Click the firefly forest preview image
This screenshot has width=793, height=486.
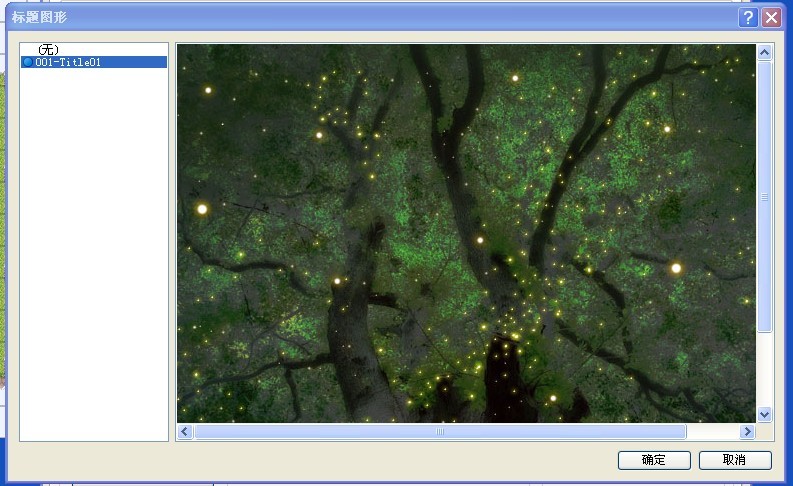(x=466, y=233)
